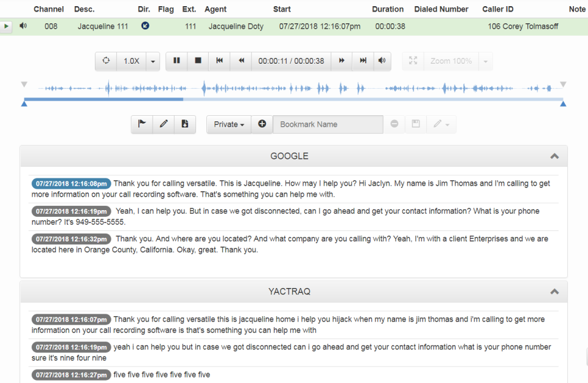The width and height of the screenshot is (588, 383).
Task: Sort by the Duration column header
Action: 388,9
